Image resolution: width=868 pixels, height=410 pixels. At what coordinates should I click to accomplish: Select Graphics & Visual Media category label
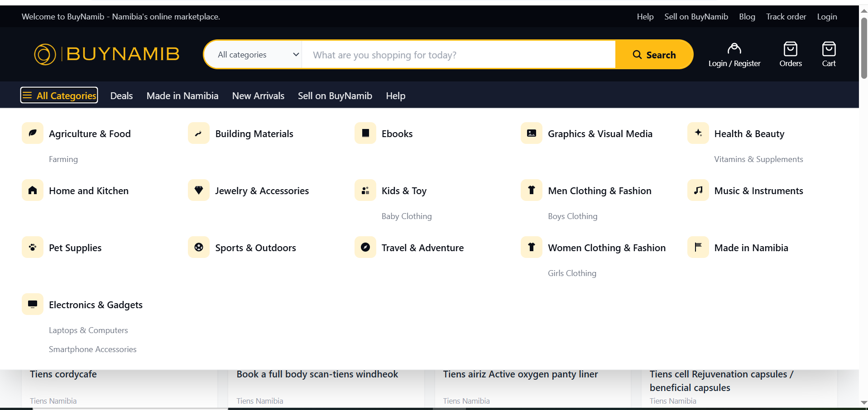600,134
